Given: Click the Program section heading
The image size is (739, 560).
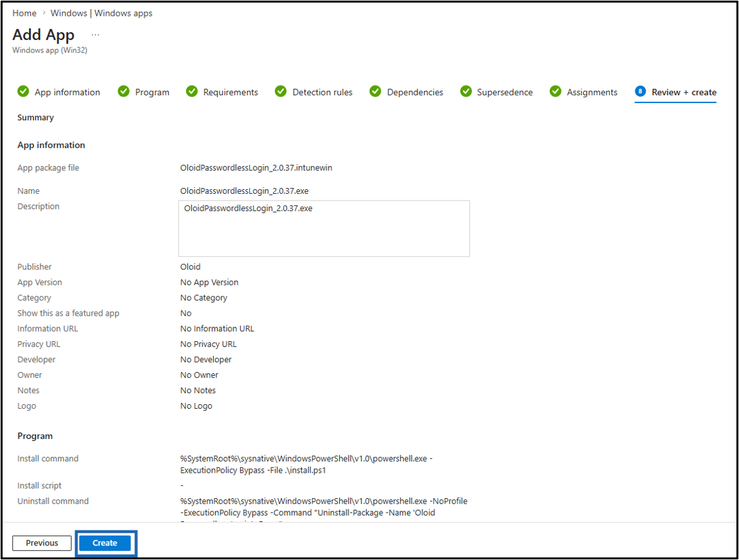Looking at the screenshot, I should (x=35, y=436).
